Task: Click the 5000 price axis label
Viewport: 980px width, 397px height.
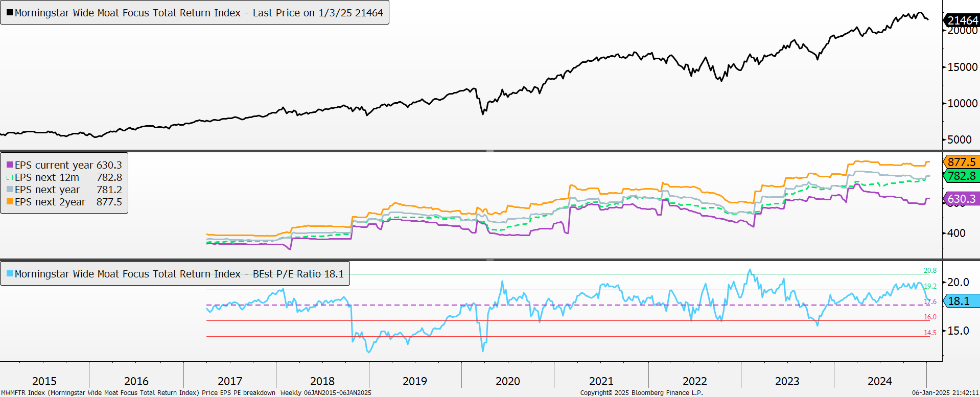Action: tap(960, 139)
